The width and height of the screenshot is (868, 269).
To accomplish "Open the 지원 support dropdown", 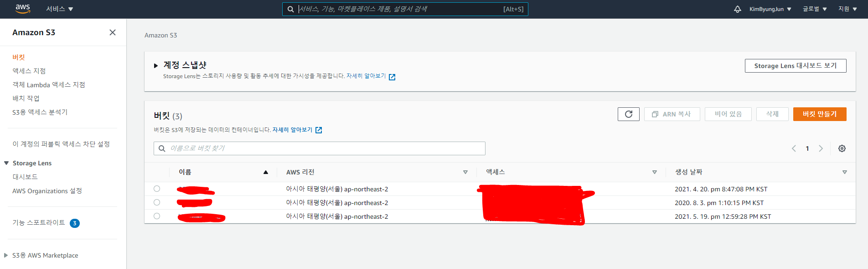I will click(847, 9).
